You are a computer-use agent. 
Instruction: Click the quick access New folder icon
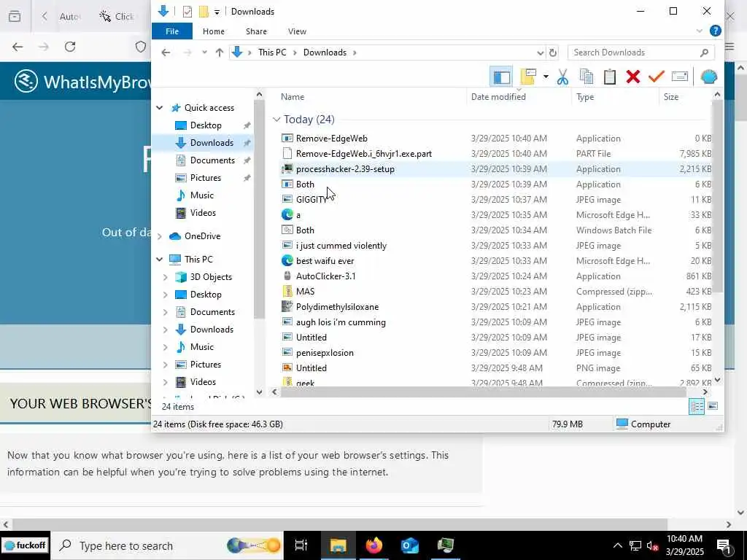coord(204,12)
